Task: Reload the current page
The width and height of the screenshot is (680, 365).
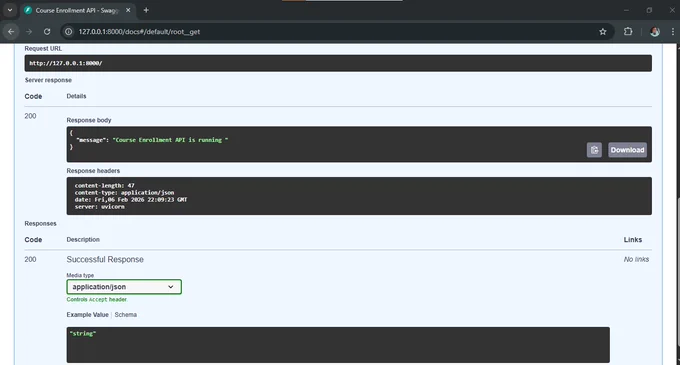Action: 47,32
